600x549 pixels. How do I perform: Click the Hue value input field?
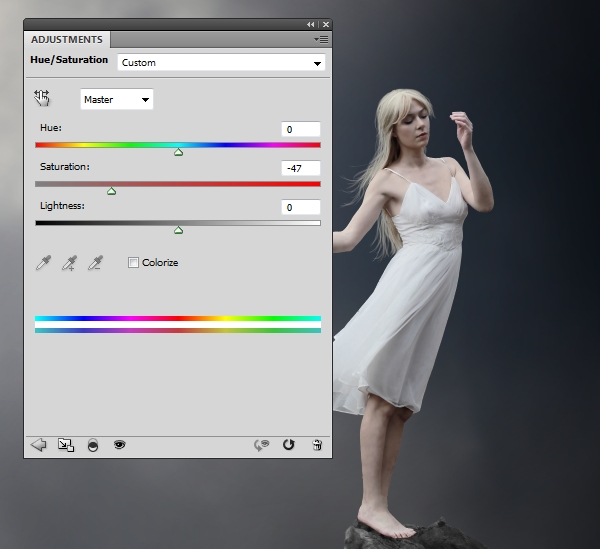pyautogui.click(x=300, y=129)
